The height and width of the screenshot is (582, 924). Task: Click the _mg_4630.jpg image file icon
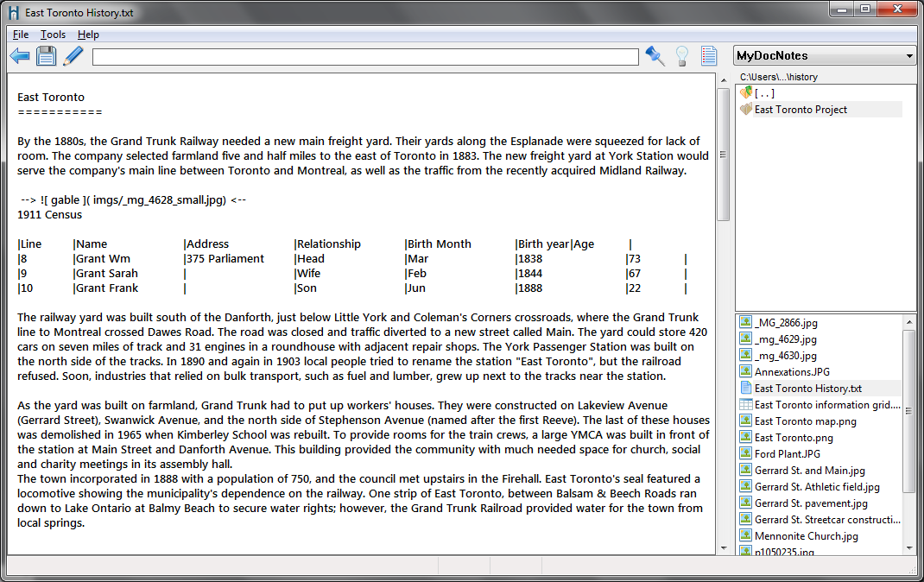tap(745, 355)
